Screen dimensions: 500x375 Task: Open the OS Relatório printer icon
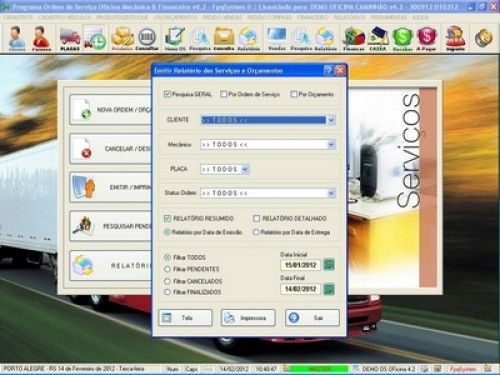coord(248,38)
